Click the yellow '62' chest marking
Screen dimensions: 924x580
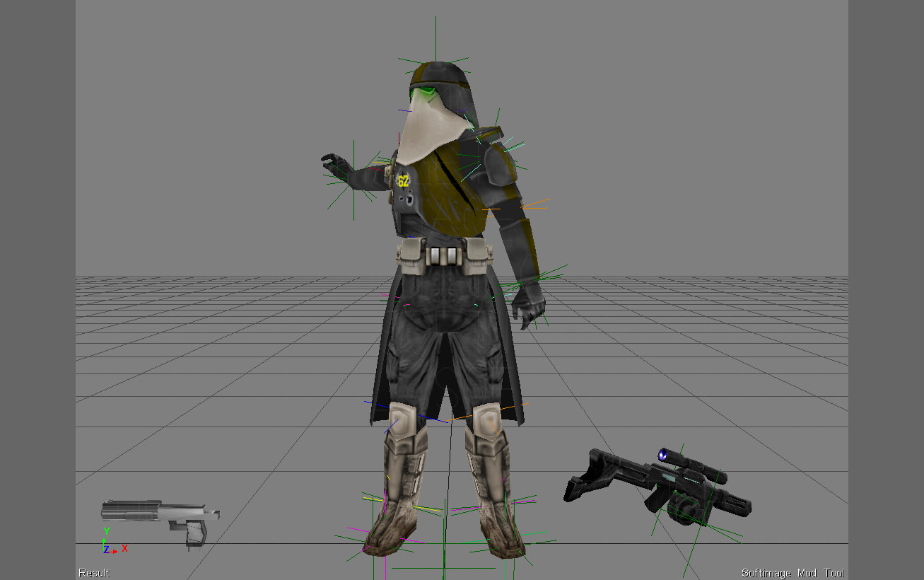pos(403,180)
